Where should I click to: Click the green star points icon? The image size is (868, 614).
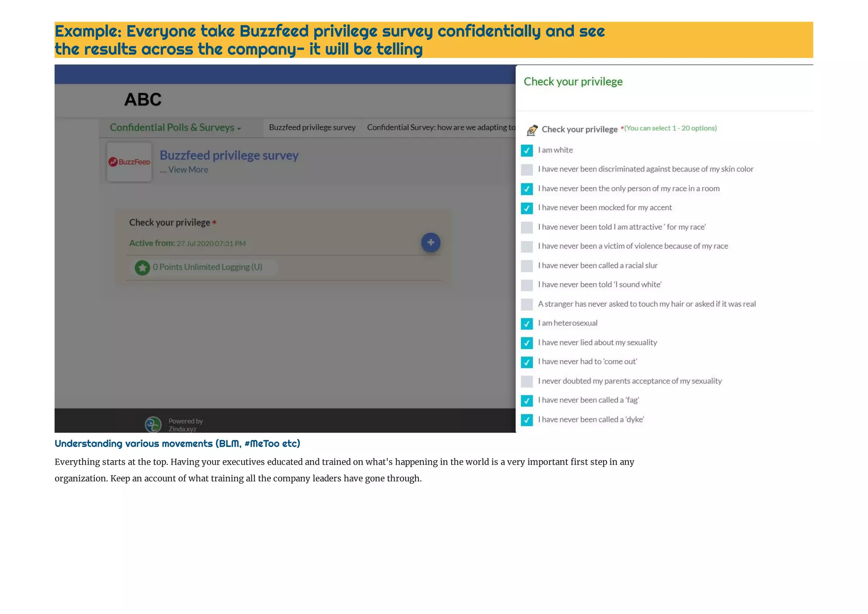click(x=142, y=267)
